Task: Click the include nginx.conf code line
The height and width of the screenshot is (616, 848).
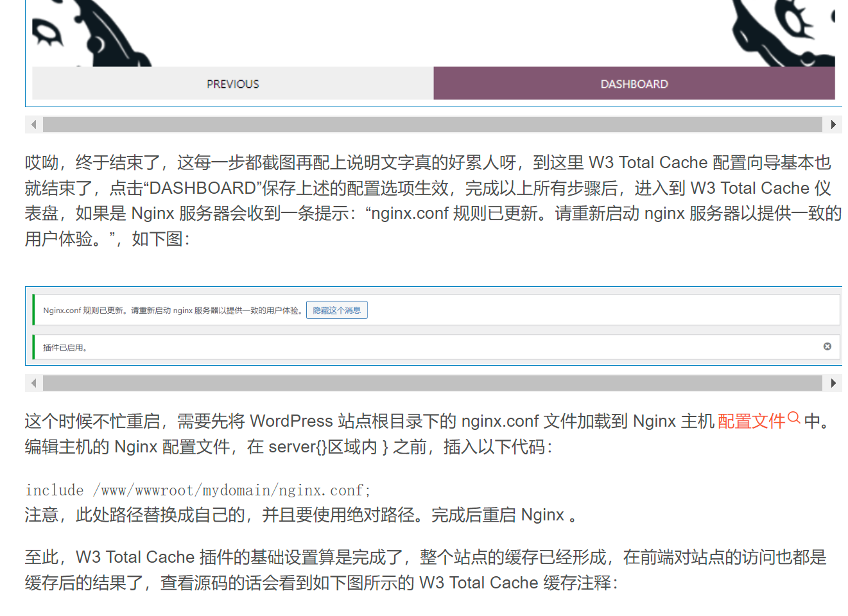Action: tap(198, 490)
